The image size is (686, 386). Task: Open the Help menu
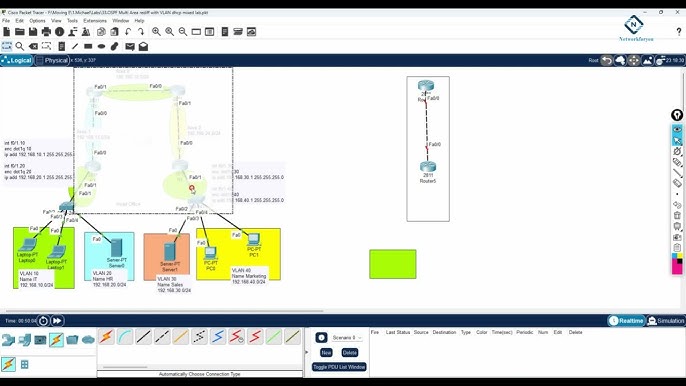(139, 21)
